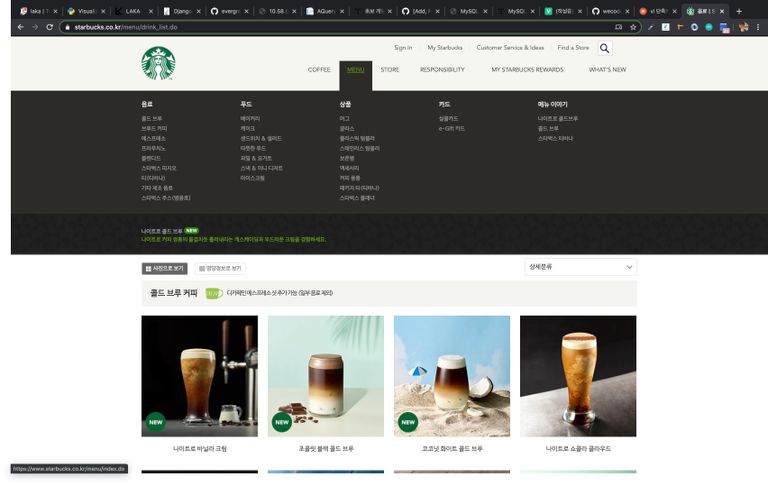Select 케이크 under 푸드
The image size is (768, 486).
pos(248,128)
